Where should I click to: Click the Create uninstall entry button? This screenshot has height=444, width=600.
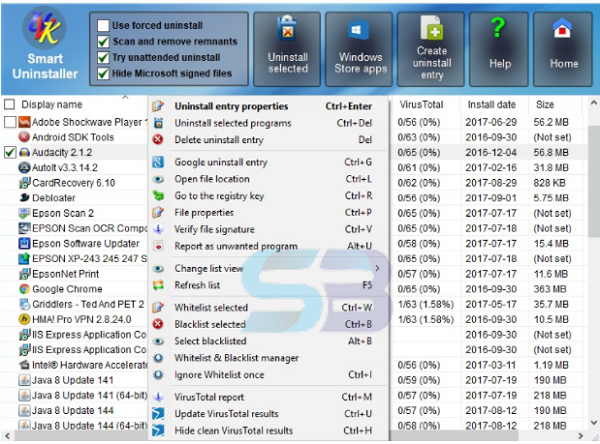pos(431,49)
